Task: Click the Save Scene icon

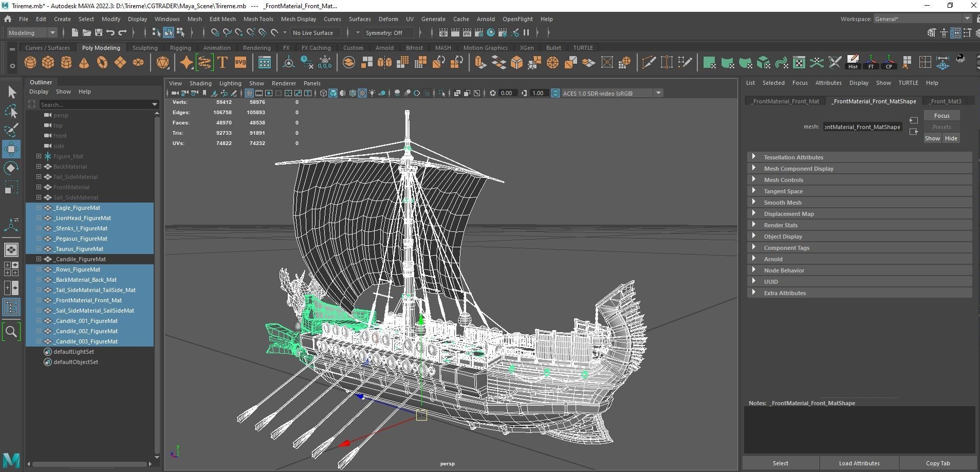Action: (x=99, y=32)
